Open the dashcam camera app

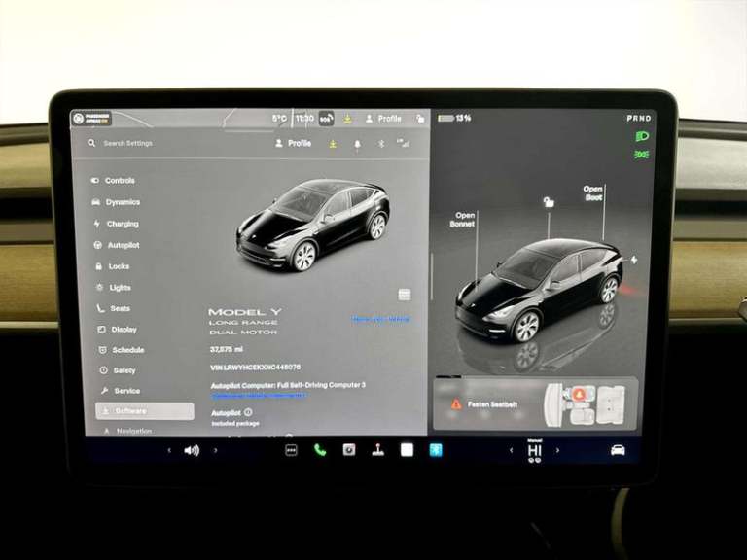tap(348, 450)
